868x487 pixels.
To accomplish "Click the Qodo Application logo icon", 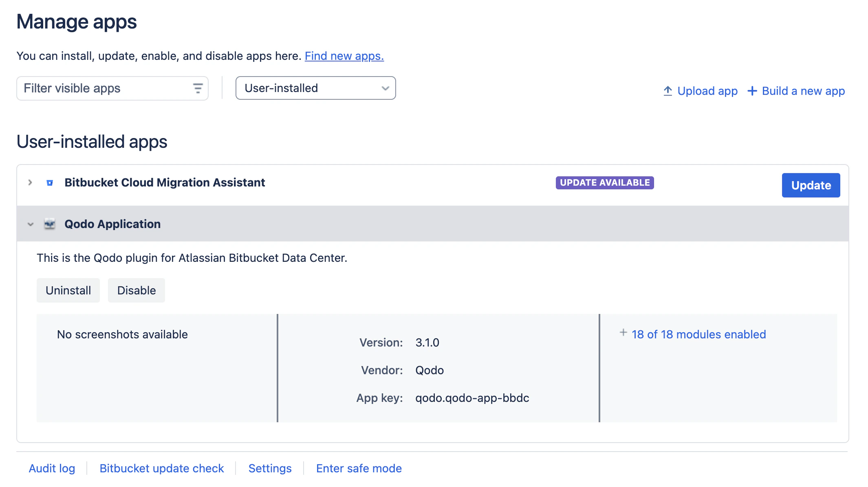I will pos(50,224).
